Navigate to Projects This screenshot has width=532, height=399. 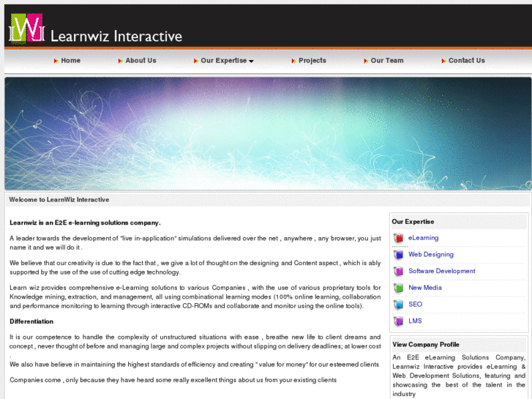[312, 61]
